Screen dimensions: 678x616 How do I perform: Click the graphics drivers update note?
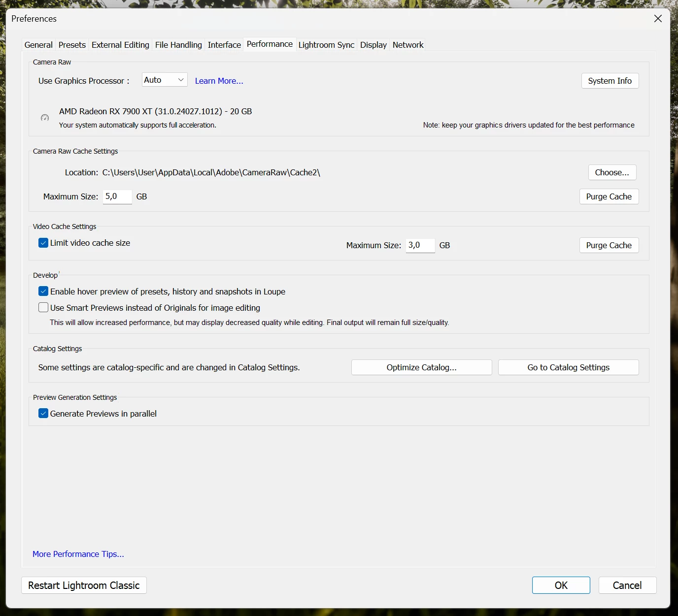529,125
